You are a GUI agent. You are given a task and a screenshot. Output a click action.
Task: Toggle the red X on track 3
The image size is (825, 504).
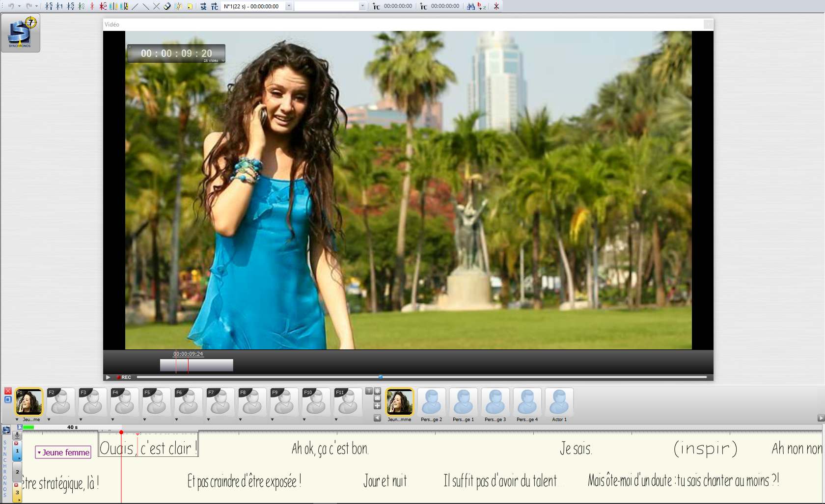click(16, 485)
